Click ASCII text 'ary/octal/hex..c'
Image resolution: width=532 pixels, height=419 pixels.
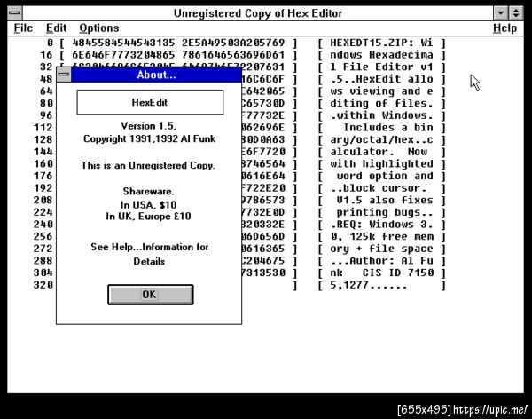tap(381, 139)
